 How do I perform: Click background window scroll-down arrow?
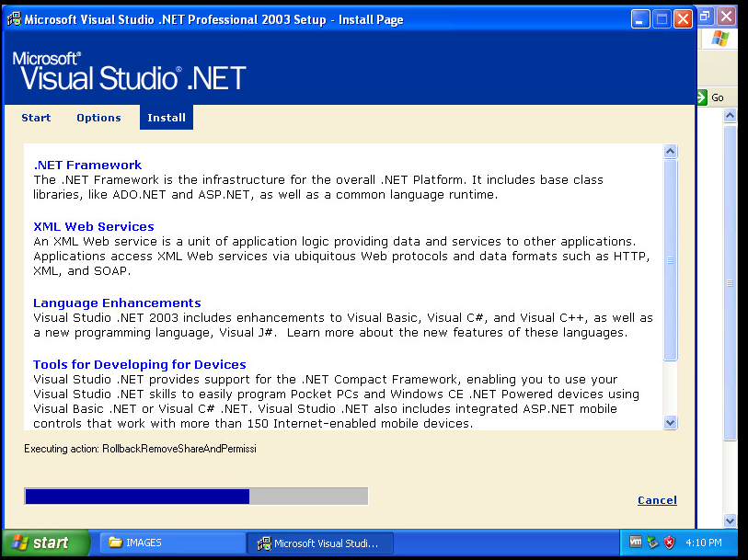pos(730,520)
